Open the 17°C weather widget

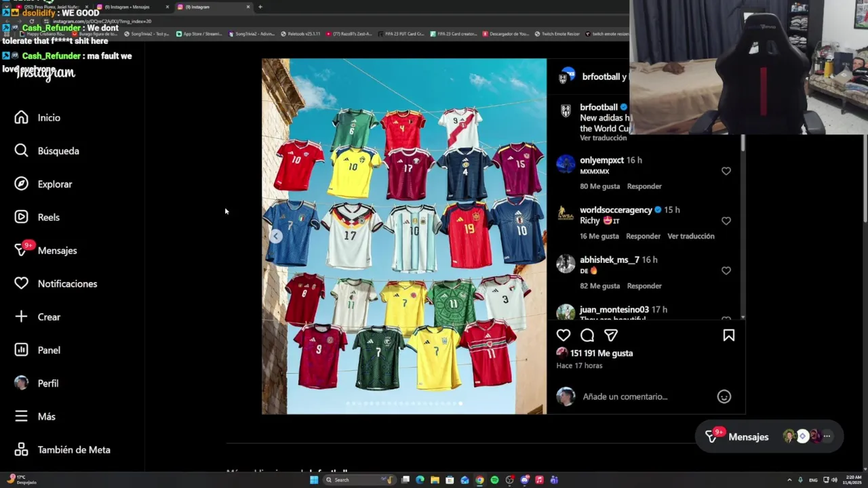pos(20,480)
